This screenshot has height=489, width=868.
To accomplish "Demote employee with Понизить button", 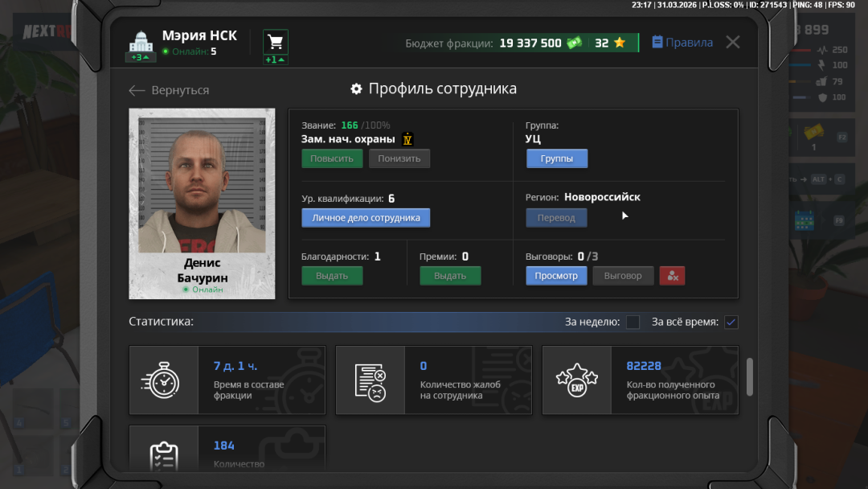I will point(399,158).
